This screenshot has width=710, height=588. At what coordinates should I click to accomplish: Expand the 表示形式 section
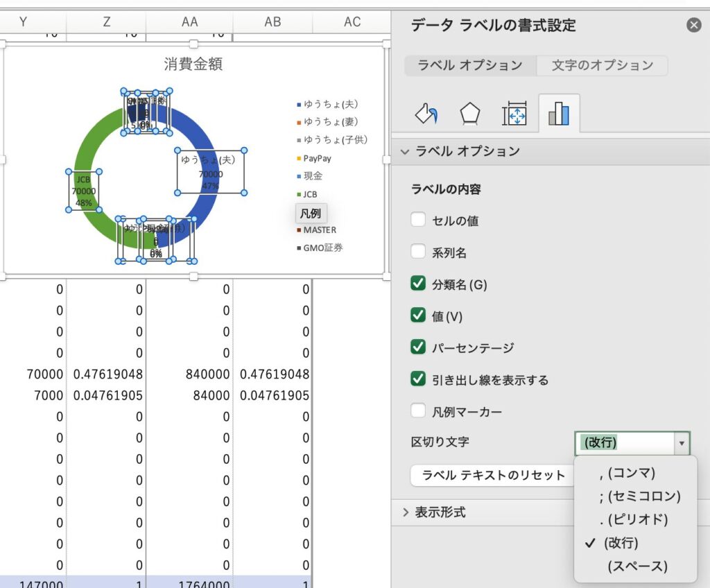click(x=406, y=512)
